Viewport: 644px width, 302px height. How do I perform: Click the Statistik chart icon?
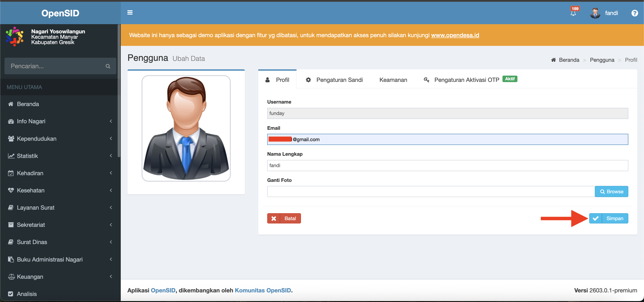coord(11,156)
